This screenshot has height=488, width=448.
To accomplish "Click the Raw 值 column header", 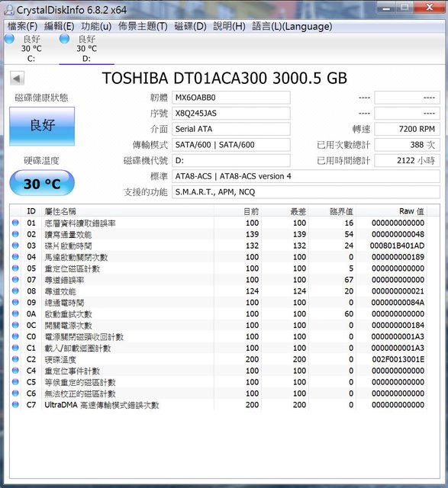I will (392, 211).
